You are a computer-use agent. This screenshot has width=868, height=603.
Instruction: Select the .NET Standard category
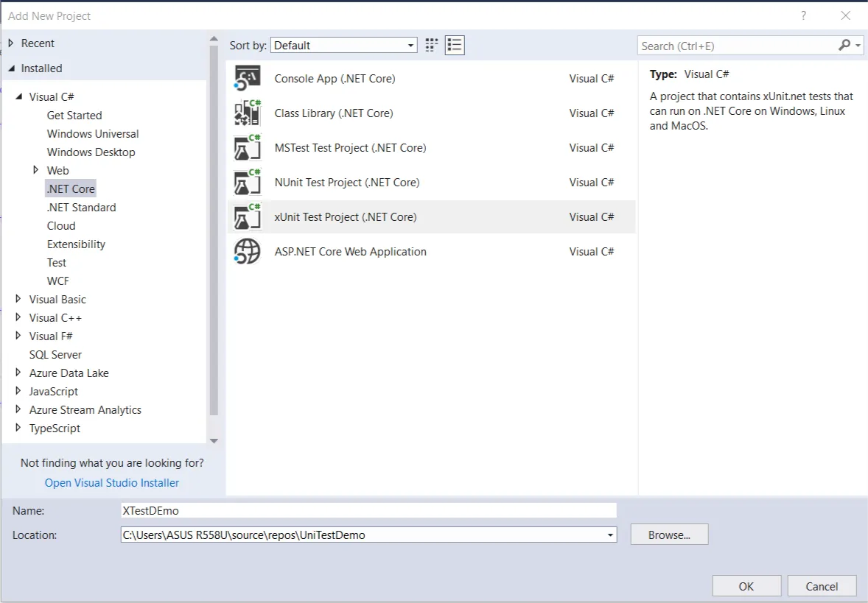coord(81,208)
